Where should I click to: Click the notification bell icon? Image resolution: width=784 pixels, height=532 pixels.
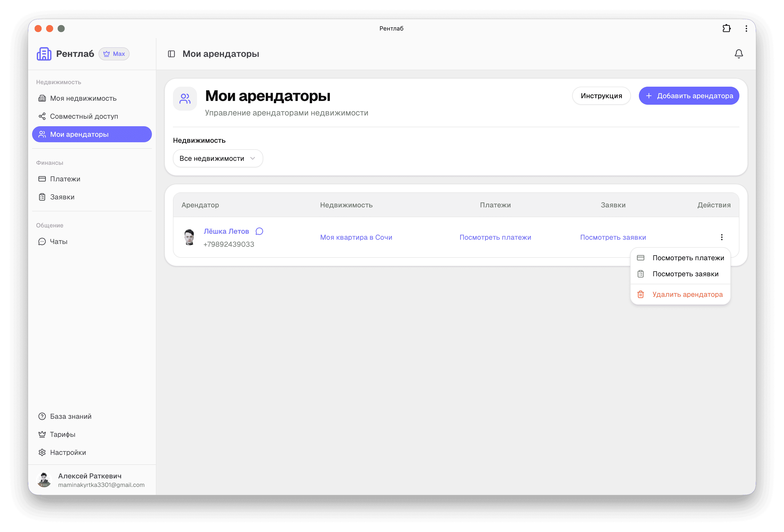pos(738,54)
